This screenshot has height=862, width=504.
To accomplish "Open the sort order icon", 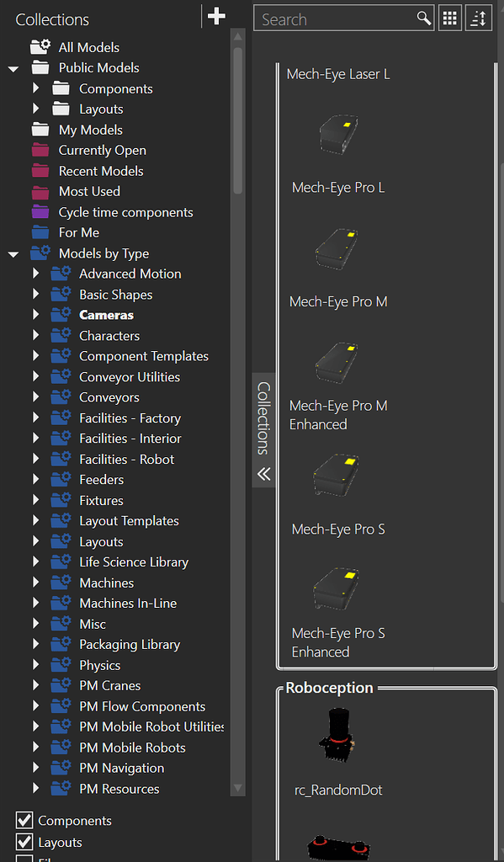I will [478, 19].
